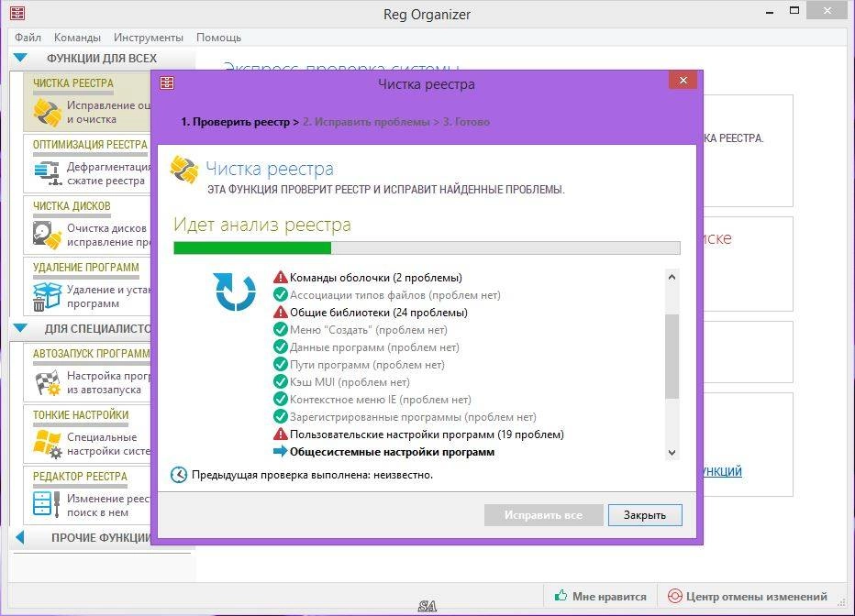The height and width of the screenshot is (616, 855).
Task: Click the uninstall programs box icon
Action: 48,296
